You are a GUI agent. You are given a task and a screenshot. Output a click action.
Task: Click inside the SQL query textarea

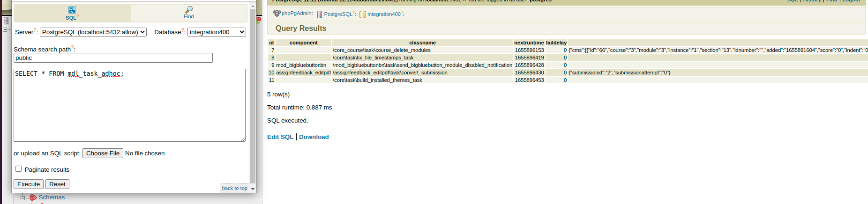coord(129,105)
